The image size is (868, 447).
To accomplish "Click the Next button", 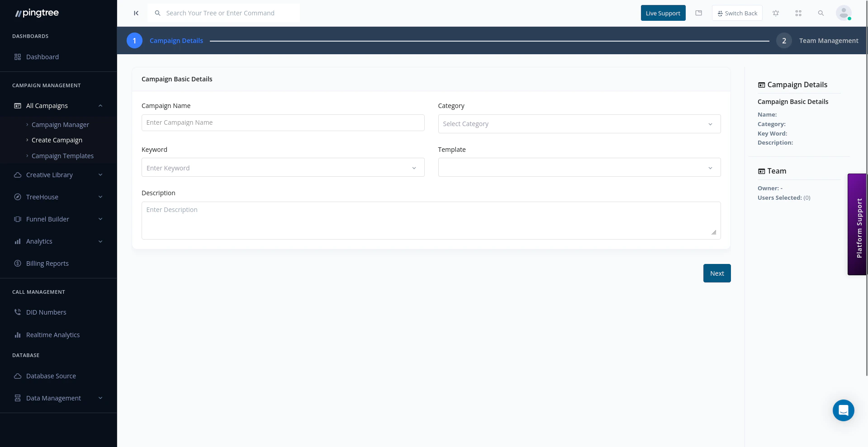I will [x=717, y=273].
